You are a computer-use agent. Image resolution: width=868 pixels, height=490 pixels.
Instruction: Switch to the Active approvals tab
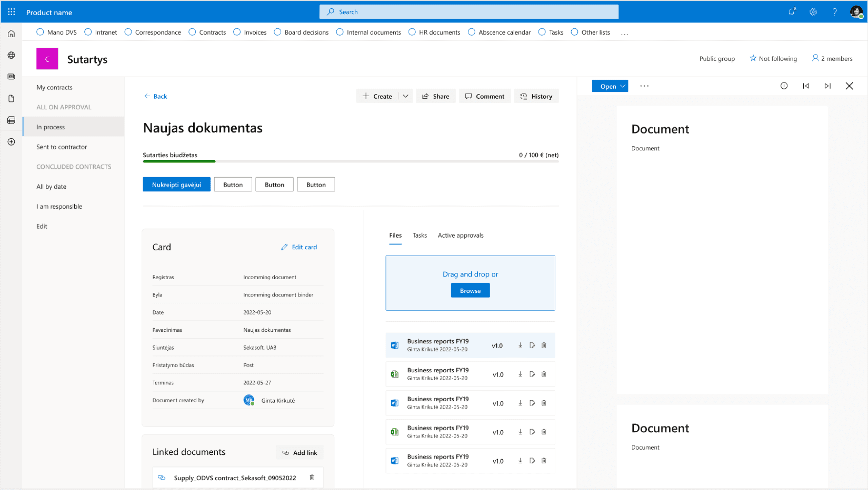click(x=460, y=235)
